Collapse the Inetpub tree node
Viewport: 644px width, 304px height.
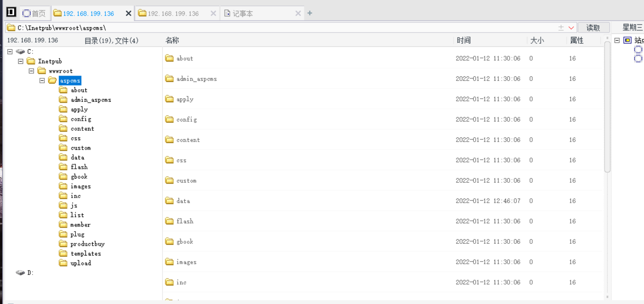click(x=20, y=61)
